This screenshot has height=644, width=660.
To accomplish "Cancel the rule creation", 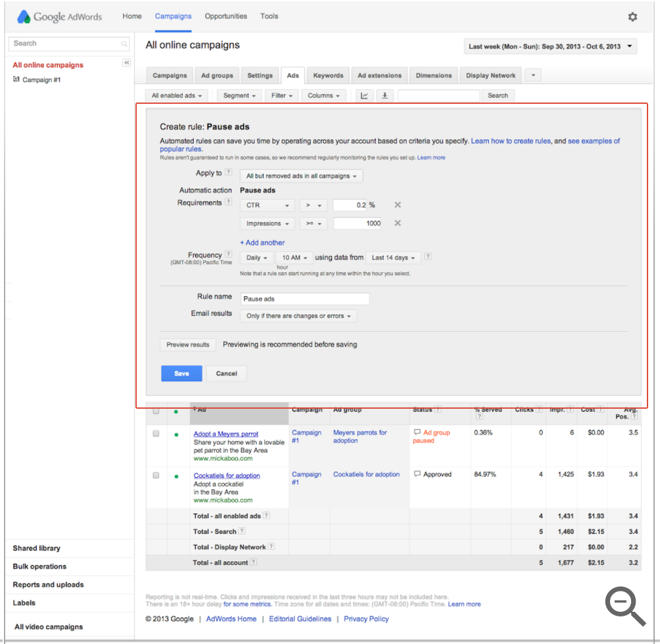I will point(226,373).
